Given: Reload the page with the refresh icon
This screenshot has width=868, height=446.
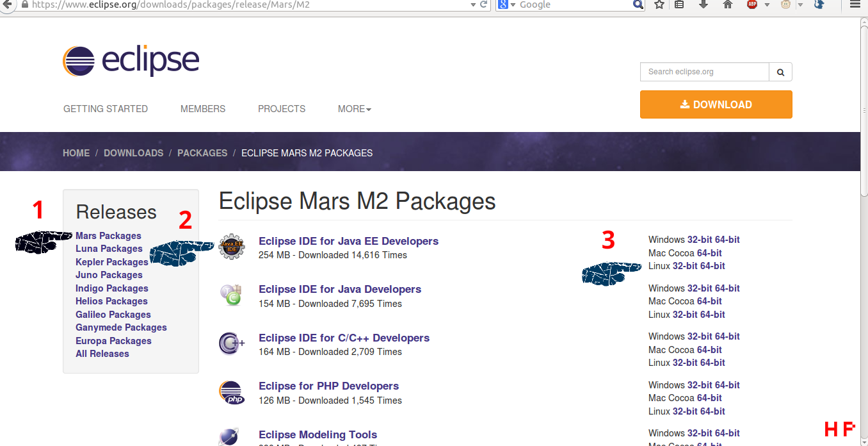Looking at the screenshot, I should [484, 4].
